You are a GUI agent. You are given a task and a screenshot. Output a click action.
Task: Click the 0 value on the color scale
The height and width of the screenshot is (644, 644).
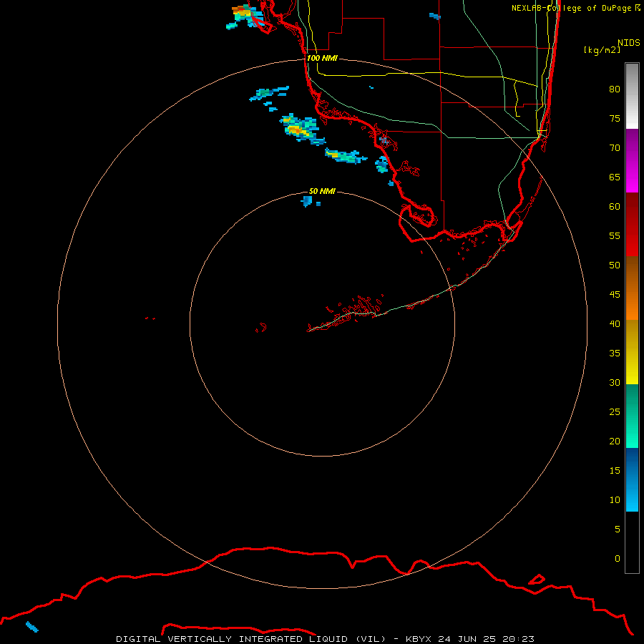(618, 559)
